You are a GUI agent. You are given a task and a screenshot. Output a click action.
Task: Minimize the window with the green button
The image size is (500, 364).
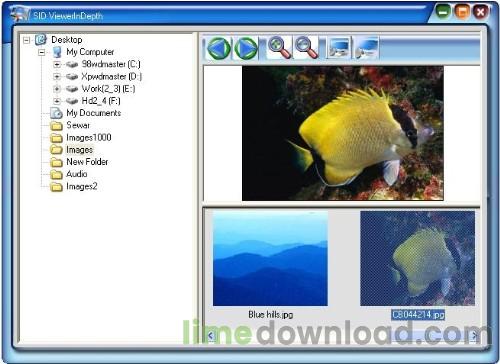tap(443, 12)
